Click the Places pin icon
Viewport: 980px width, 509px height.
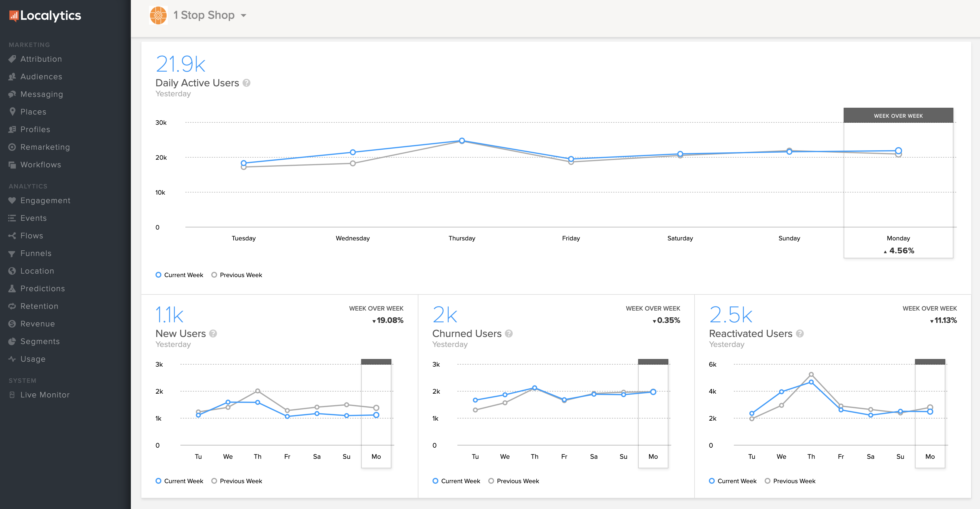[x=12, y=112]
